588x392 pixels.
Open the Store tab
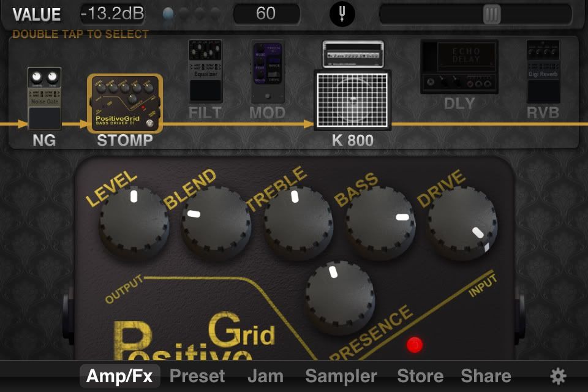[x=420, y=376]
